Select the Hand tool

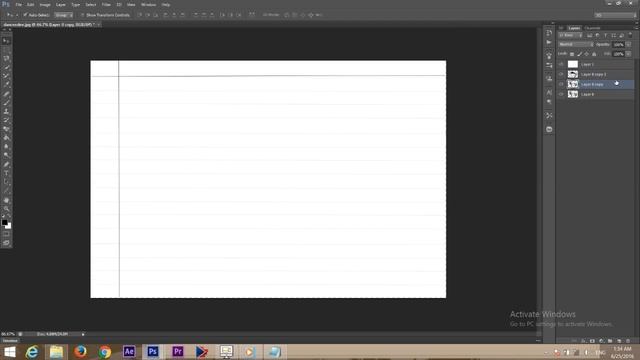coord(6,200)
